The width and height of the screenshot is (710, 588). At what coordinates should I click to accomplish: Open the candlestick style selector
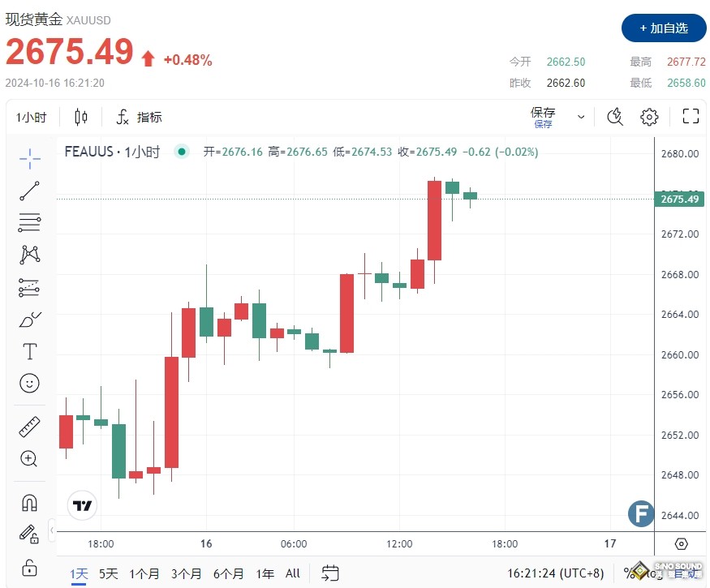coord(80,116)
